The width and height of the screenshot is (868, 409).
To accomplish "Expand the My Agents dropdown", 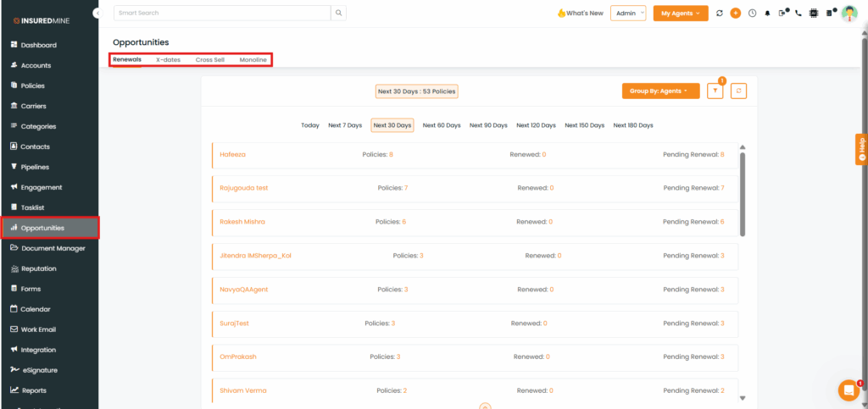I will pos(680,14).
